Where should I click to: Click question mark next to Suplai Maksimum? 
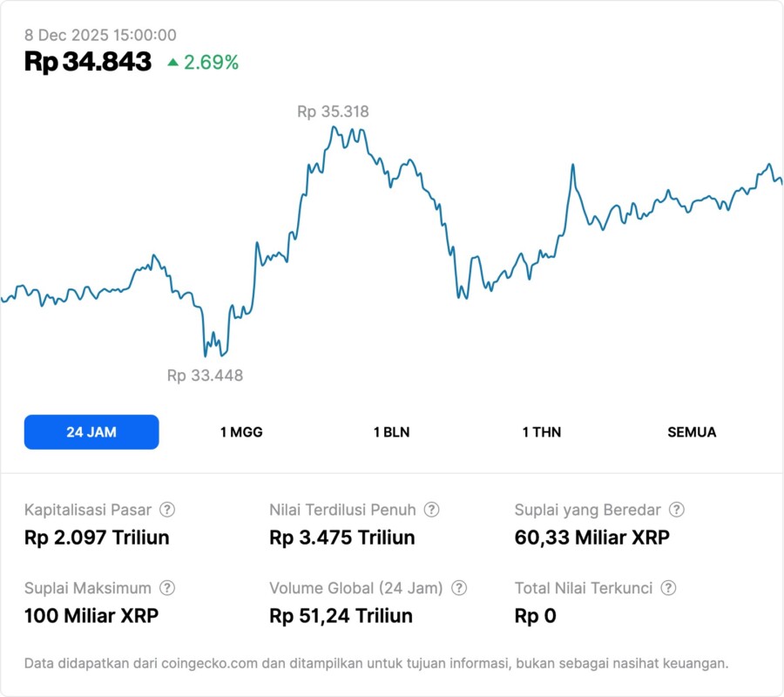pos(167,588)
